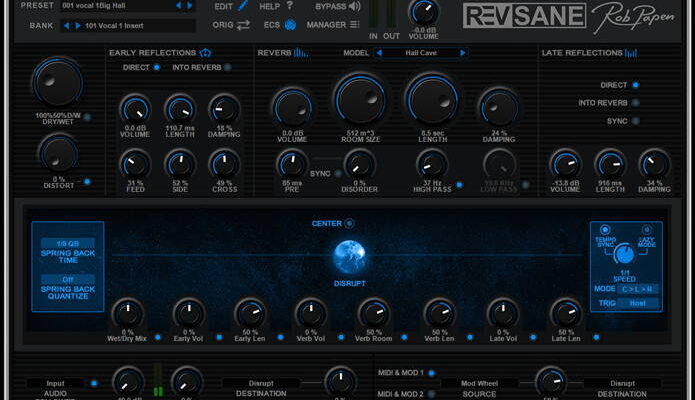Click the Early Reflections shape icon
This screenshot has width=695, height=400.
[205, 52]
